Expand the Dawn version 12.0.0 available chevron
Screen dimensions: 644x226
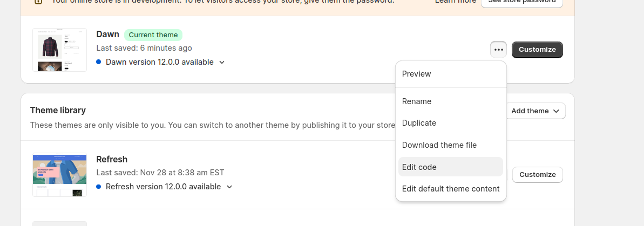click(222, 63)
